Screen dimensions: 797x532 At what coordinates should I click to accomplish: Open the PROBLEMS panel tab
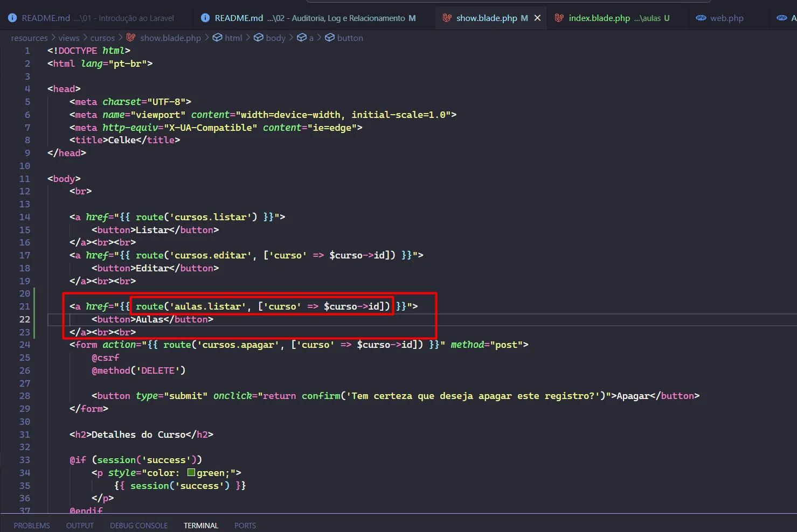coord(32,526)
